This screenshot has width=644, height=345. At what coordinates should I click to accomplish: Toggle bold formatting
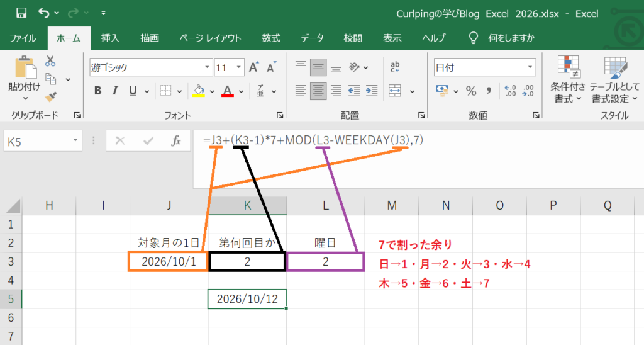[x=97, y=91]
